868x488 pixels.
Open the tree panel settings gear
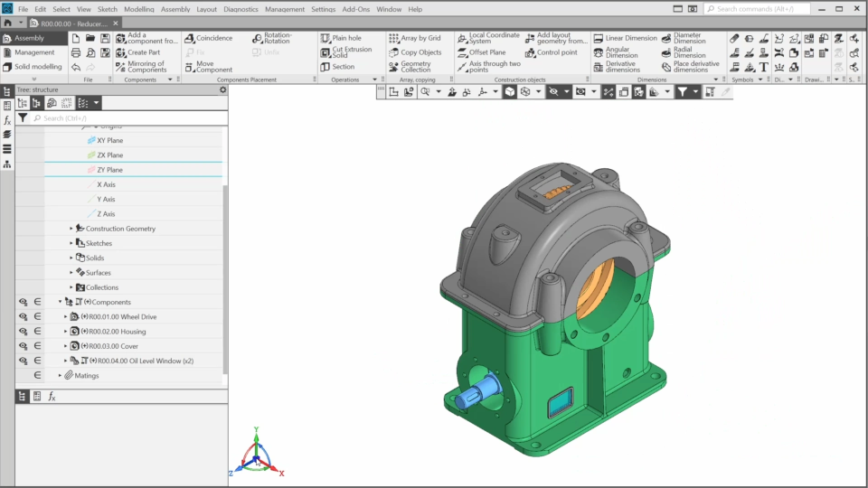(x=223, y=89)
